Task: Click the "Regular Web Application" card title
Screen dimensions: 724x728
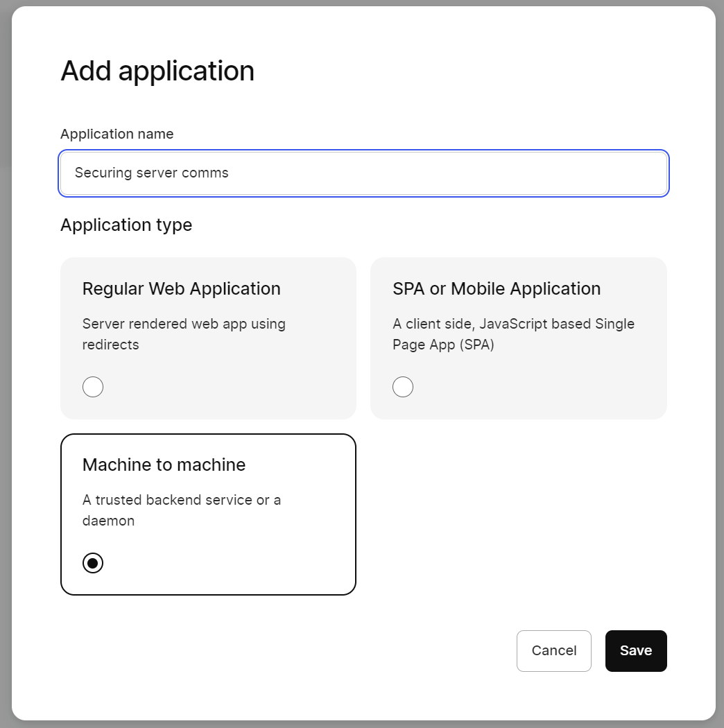Action: tap(181, 289)
